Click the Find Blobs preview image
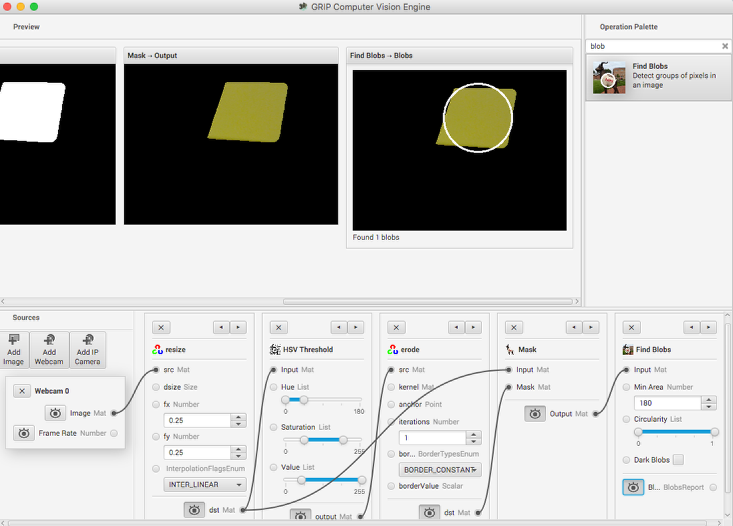Image resolution: width=733 pixels, height=526 pixels. pyautogui.click(x=459, y=150)
